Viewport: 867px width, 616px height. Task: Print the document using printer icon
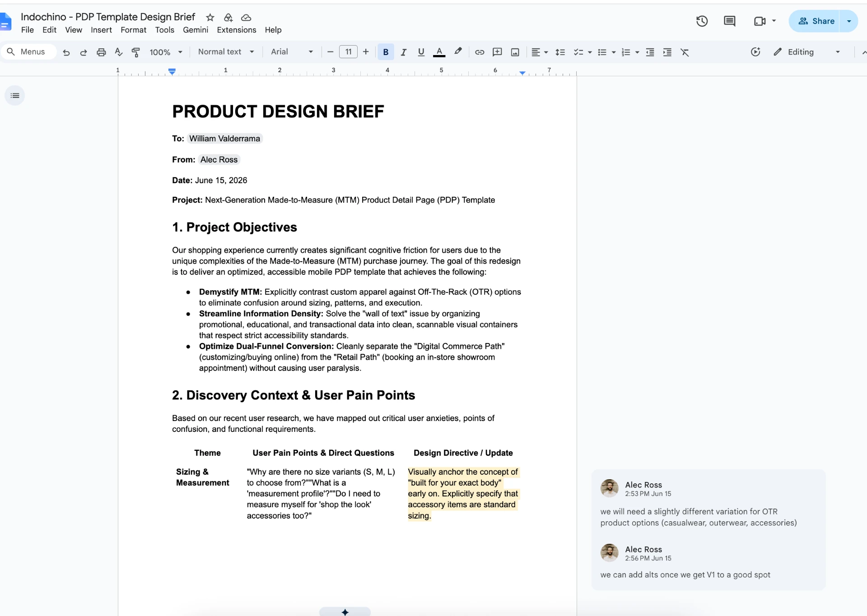click(101, 52)
